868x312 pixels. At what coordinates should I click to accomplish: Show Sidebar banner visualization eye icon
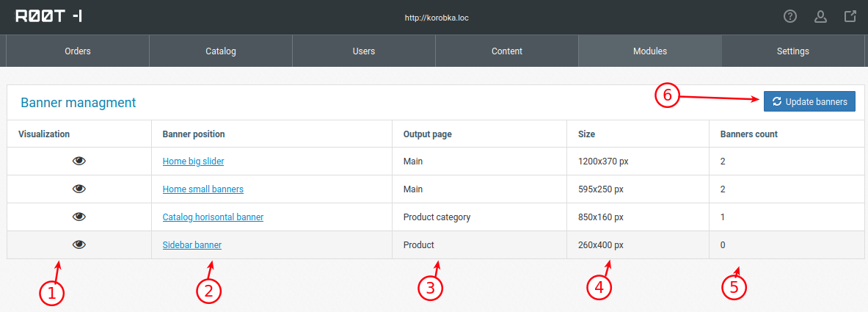79,244
